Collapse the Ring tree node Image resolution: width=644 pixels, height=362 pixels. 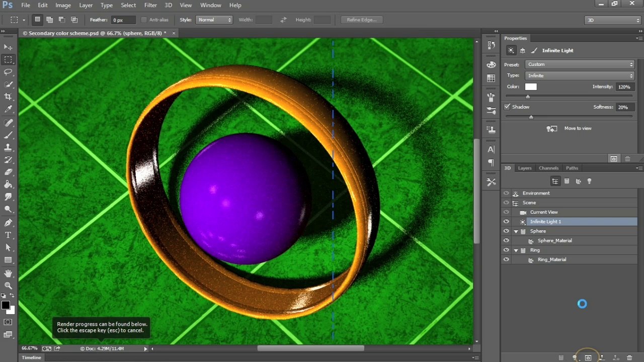(516, 250)
